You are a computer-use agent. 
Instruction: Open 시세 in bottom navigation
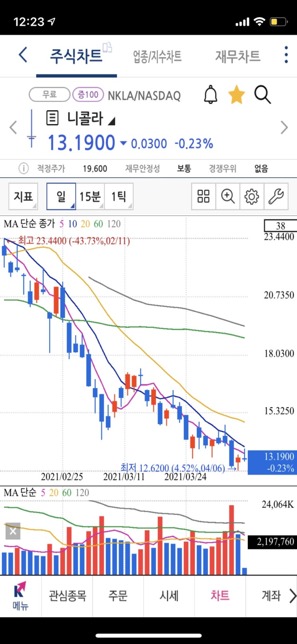pos(169,596)
